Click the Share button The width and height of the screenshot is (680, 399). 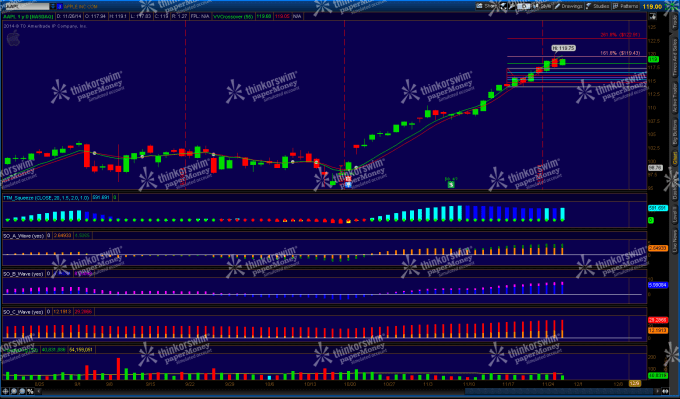coord(486,6)
